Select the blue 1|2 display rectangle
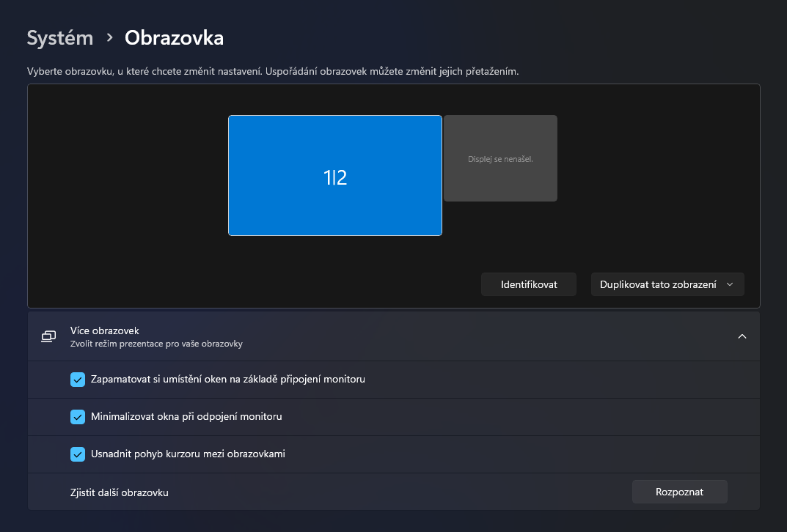The image size is (787, 532). click(334, 176)
